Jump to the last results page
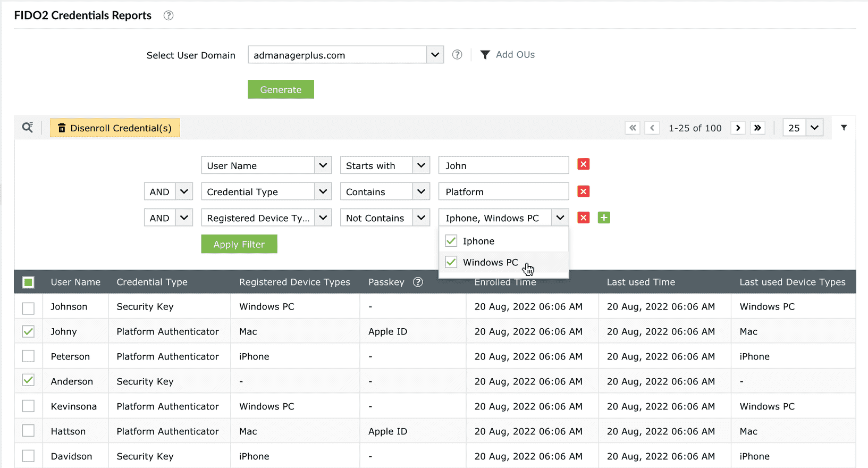The width and height of the screenshot is (868, 468). click(757, 128)
